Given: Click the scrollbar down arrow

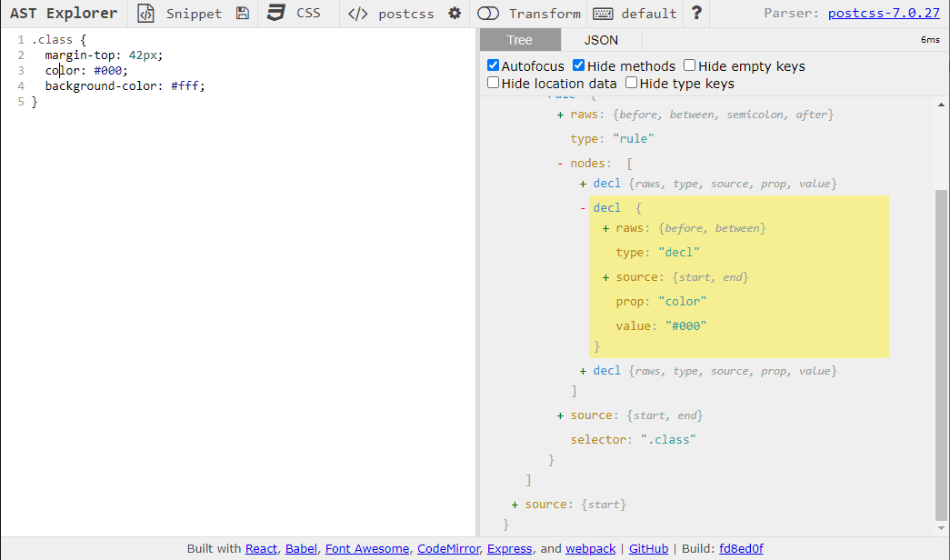Looking at the screenshot, I should click(x=941, y=528).
